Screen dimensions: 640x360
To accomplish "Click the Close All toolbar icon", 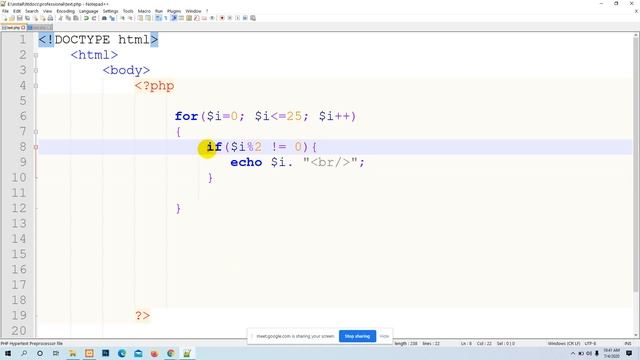I will [43, 18].
